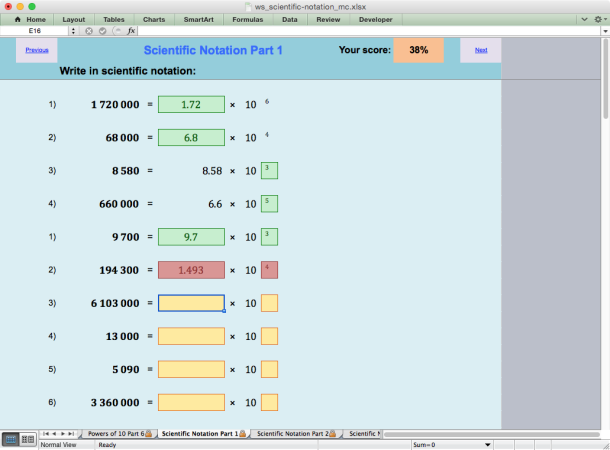Screen dimensions: 610x450
Task: Open the Formulas ribbon tab
Action: click(247, 19)
